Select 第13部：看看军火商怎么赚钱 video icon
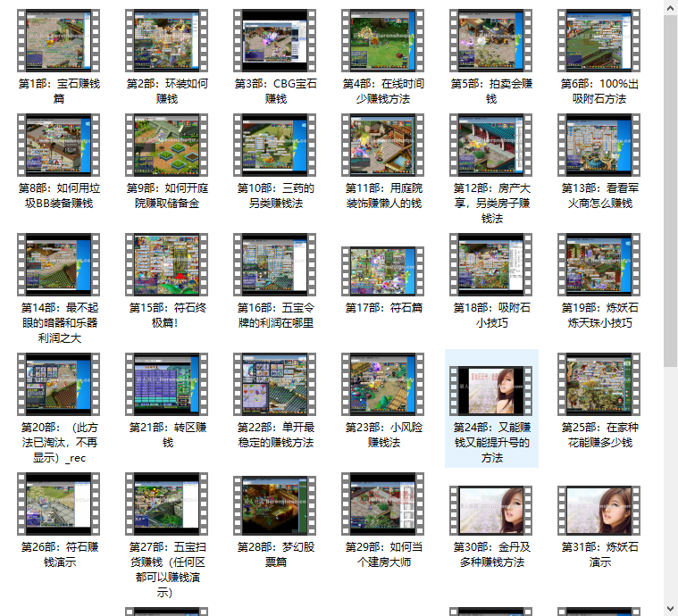The height and width of the screenshot is (616, 678). coord(598,145)
